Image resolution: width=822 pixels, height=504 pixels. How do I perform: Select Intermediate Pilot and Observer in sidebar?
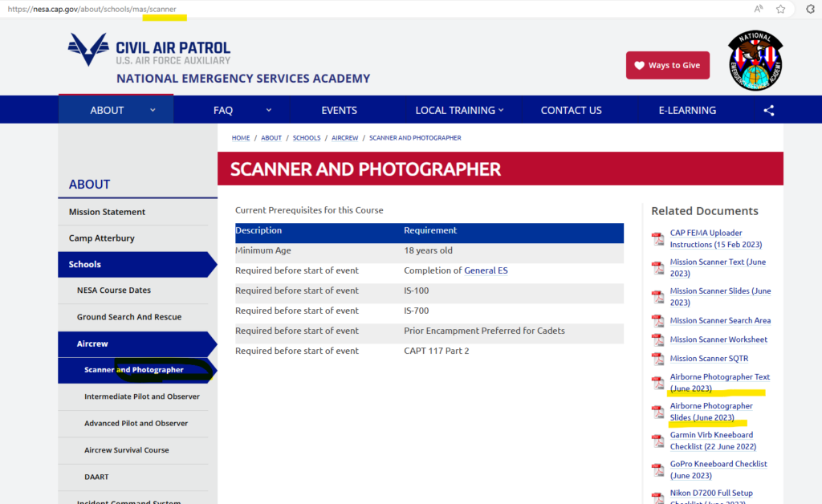tap(141, 396)
